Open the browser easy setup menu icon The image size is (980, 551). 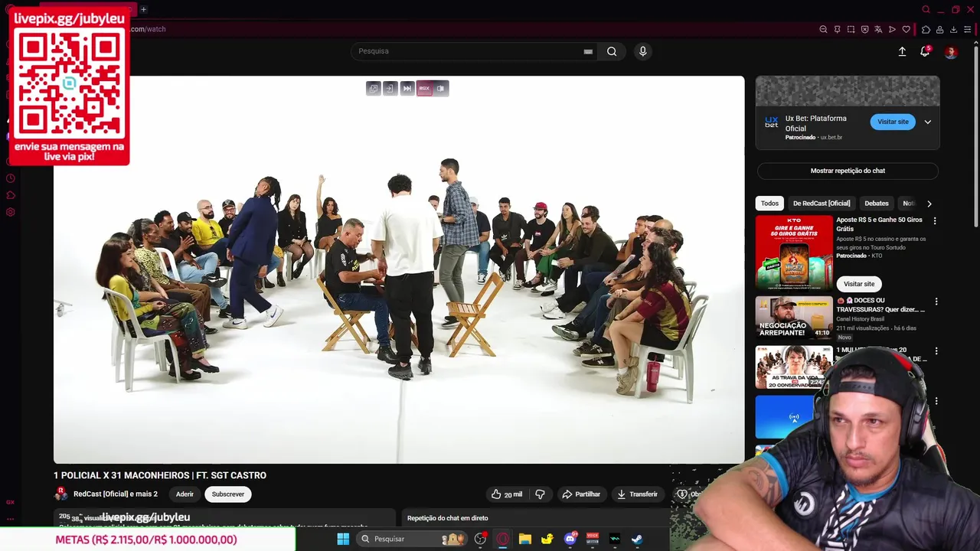pos(967,29)
